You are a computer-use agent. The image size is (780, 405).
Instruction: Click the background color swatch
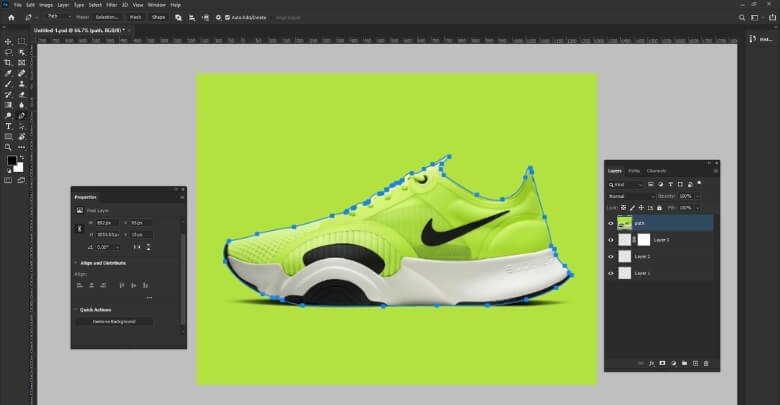point(19,168)
